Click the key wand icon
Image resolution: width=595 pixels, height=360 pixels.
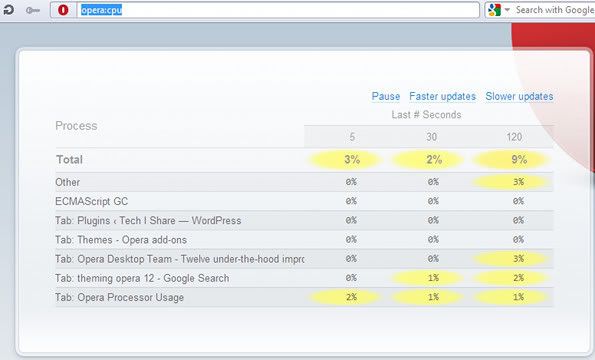(33, 10)
